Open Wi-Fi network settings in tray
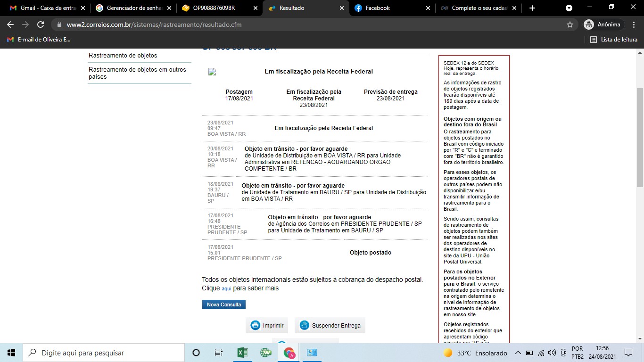644x362 pixels. 541,353
